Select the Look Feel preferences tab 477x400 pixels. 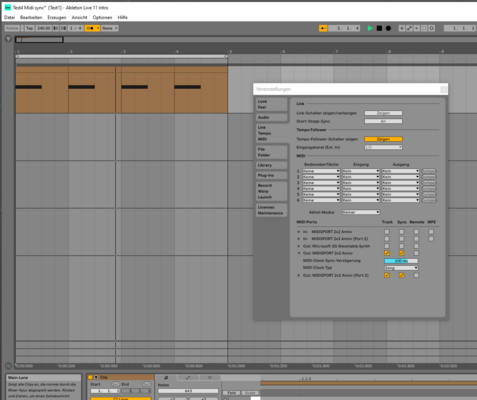(x=271, y=104)
